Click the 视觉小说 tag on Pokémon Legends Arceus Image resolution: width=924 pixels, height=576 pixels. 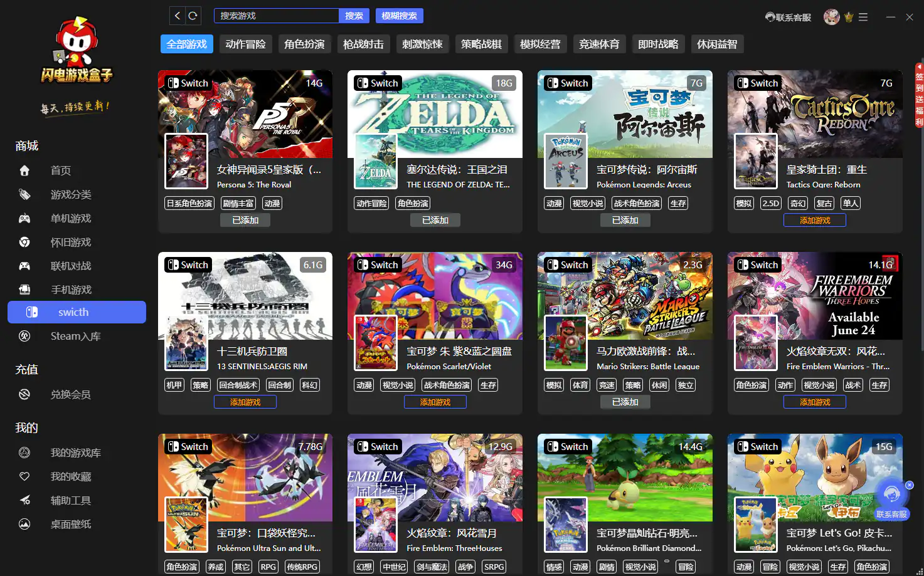coord(588,203)
